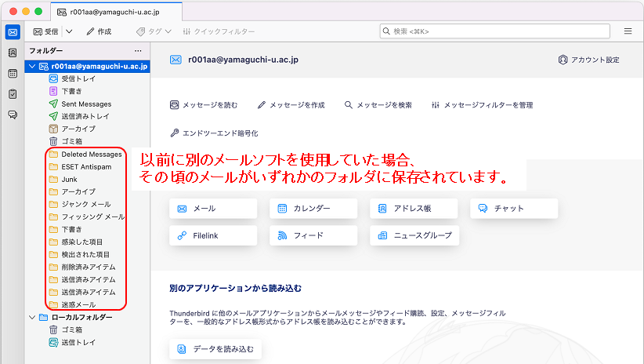Click the 検索 search field

click(x=495, y=31)
